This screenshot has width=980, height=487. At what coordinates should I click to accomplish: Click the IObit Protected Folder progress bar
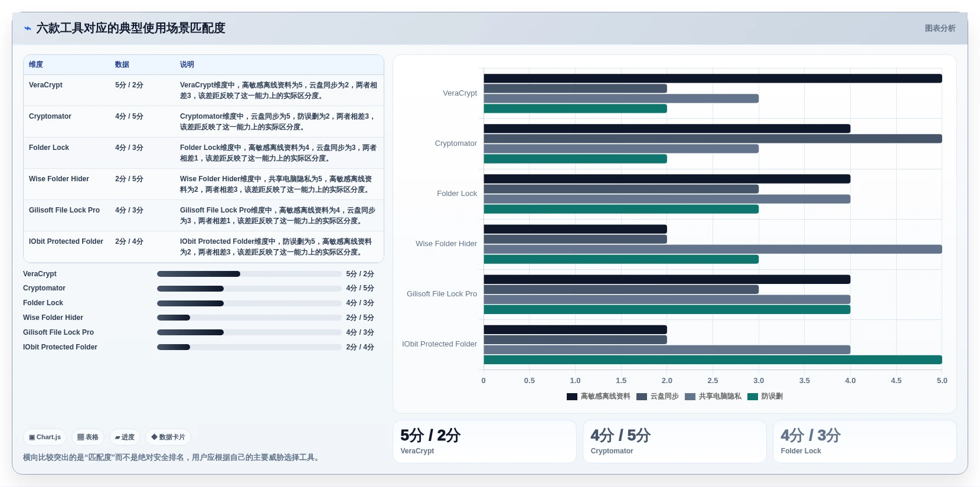[249, 347]
